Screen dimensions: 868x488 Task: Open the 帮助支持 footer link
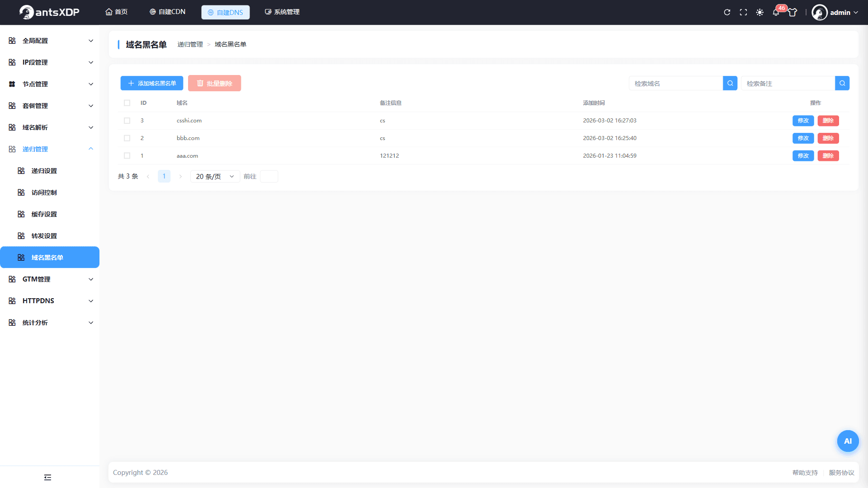point(805,473)
